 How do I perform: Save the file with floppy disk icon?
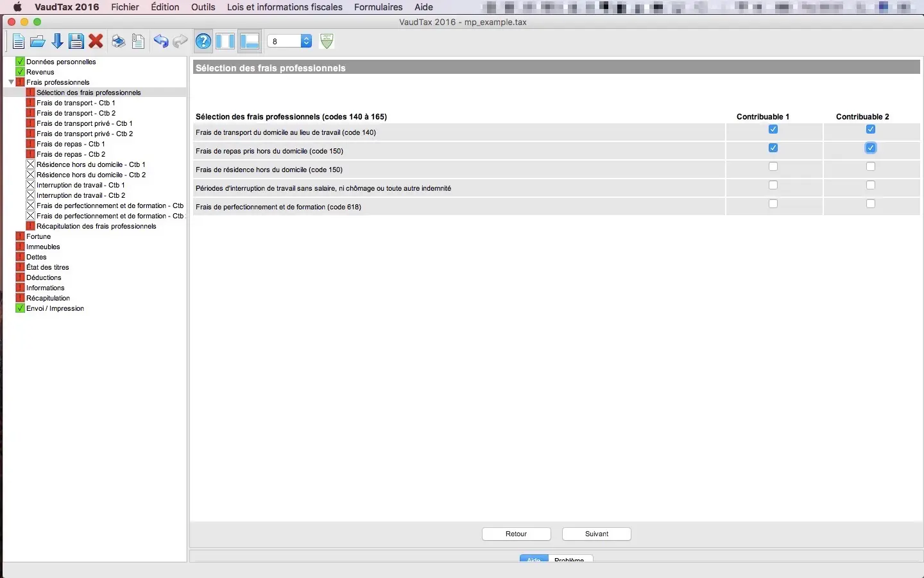click(x=76, y=42)
